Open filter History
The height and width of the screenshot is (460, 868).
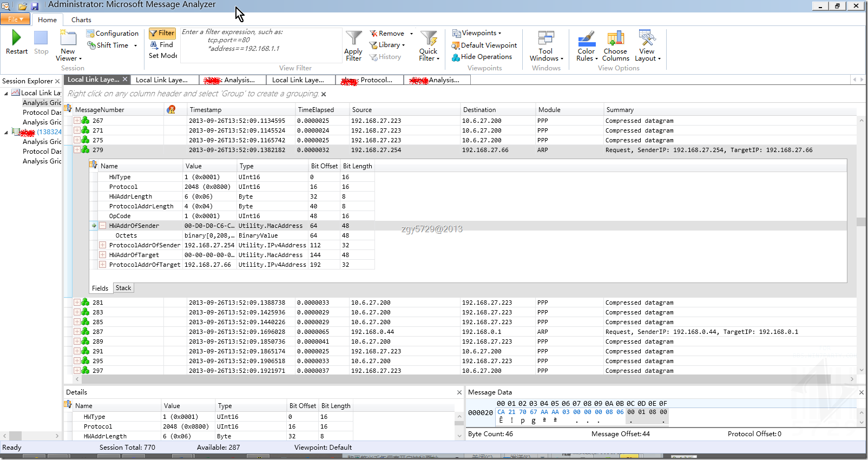coord(385,57)
